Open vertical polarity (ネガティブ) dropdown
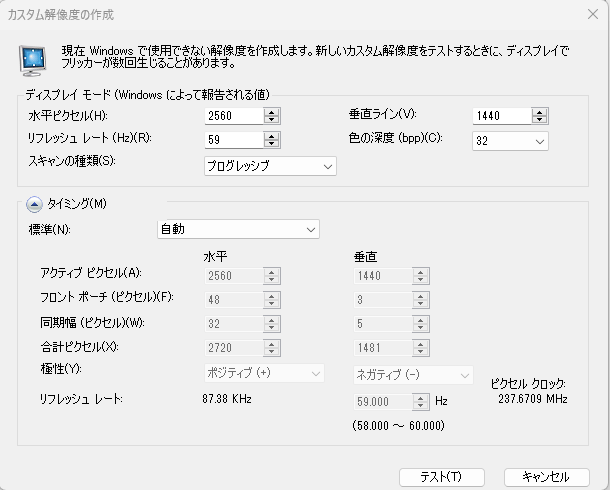610x490 pixels. point(413,375)
